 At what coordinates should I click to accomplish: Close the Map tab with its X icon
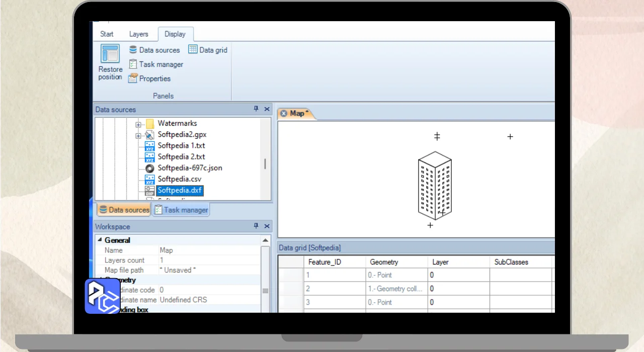tap(284, 114)
